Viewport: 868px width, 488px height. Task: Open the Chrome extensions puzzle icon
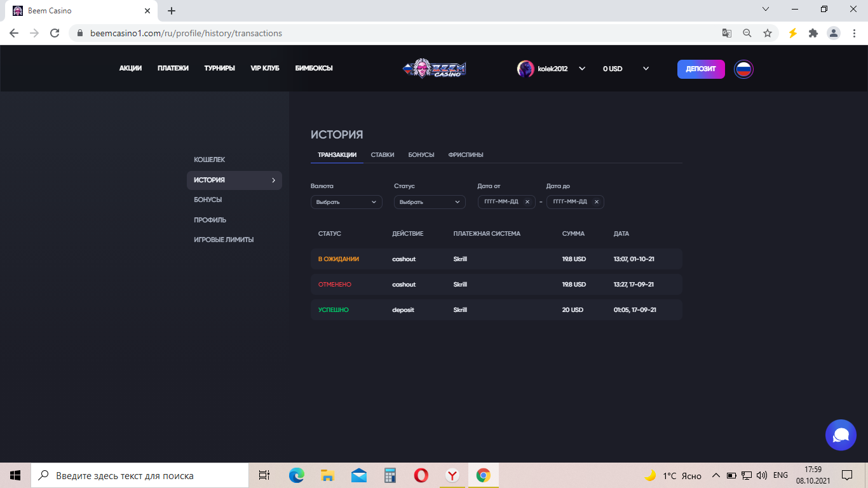tap(813, 33)
